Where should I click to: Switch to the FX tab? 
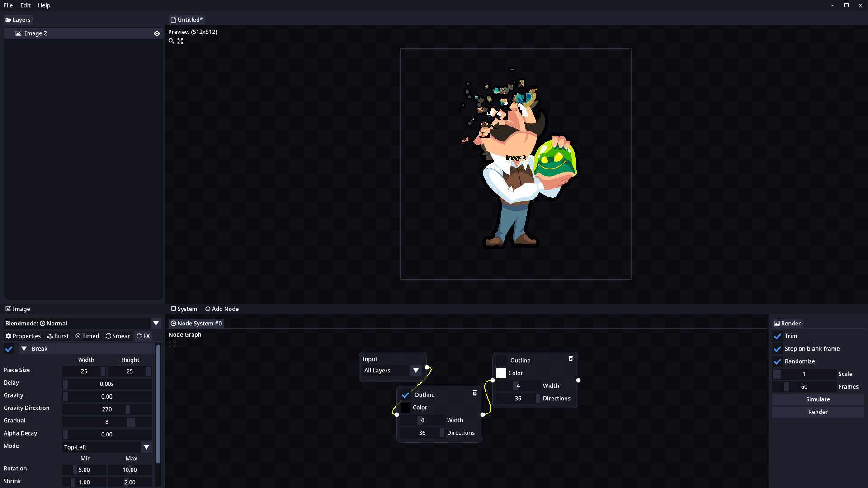[x=143, y=336]
